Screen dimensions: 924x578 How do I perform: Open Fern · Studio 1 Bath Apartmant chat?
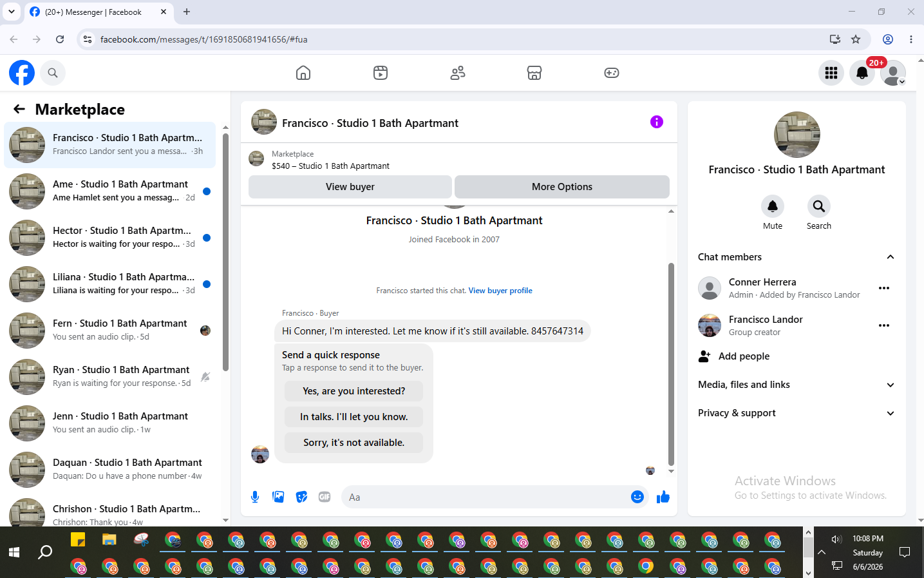[110, 331]
